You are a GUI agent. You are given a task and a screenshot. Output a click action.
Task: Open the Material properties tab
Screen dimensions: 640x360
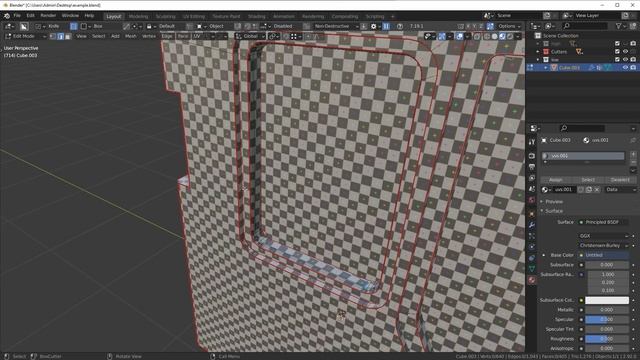pyautogui.click(x=531, y=280)
